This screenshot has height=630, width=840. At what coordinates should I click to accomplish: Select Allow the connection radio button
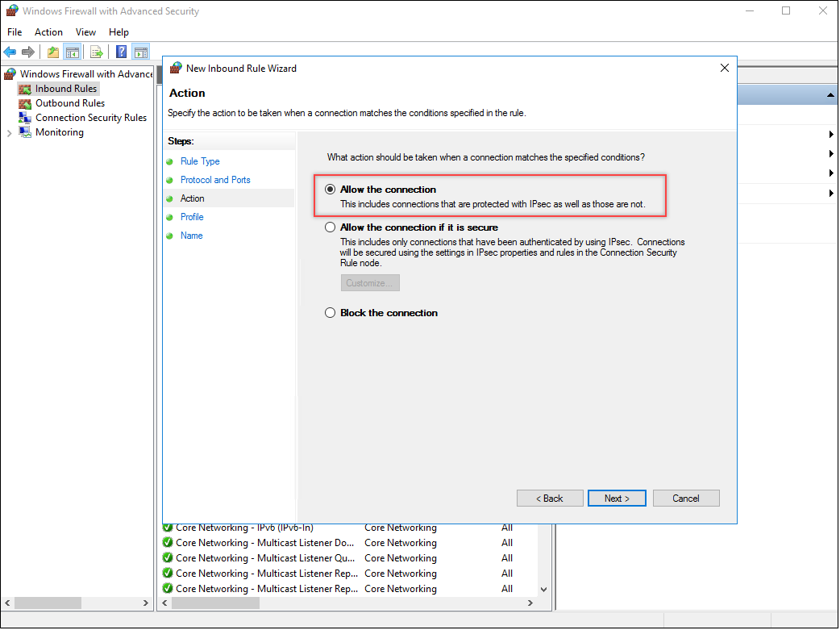coord(330,190)
